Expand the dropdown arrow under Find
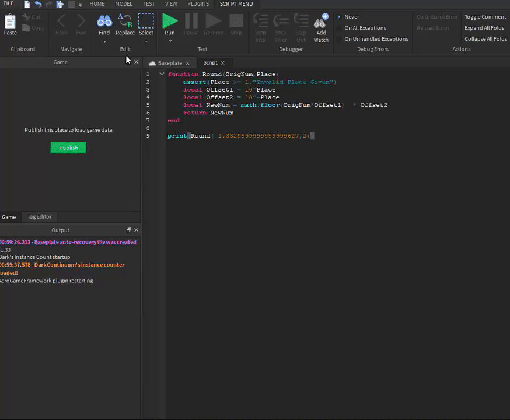 click(x=104, y=42)
